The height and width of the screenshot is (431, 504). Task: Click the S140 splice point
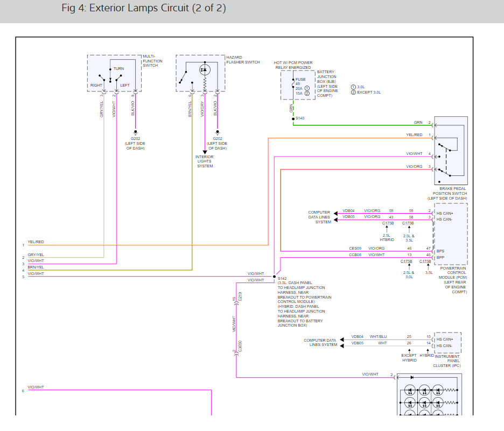(x=293, y=118)
